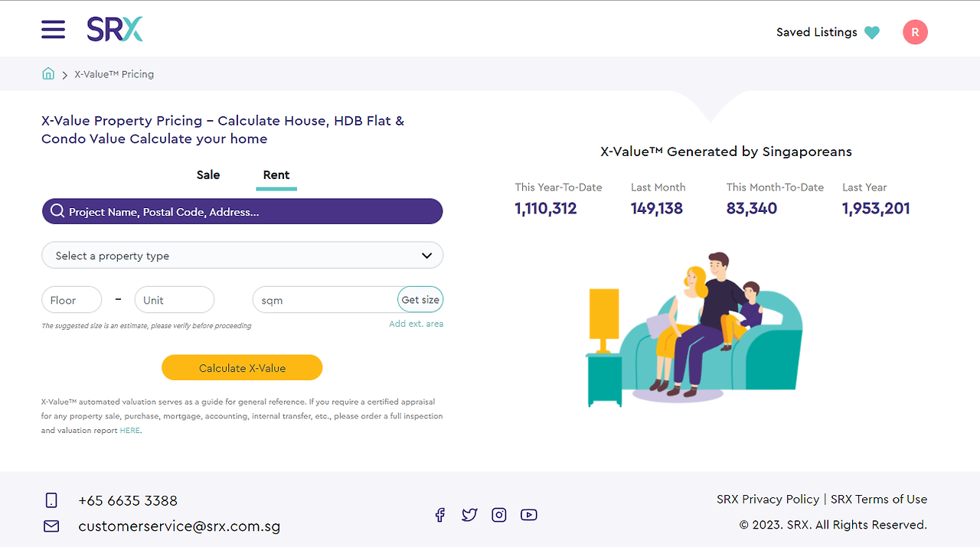Click the phone icon in the footer
The image size is (980, 547).
tap(51, 500)
